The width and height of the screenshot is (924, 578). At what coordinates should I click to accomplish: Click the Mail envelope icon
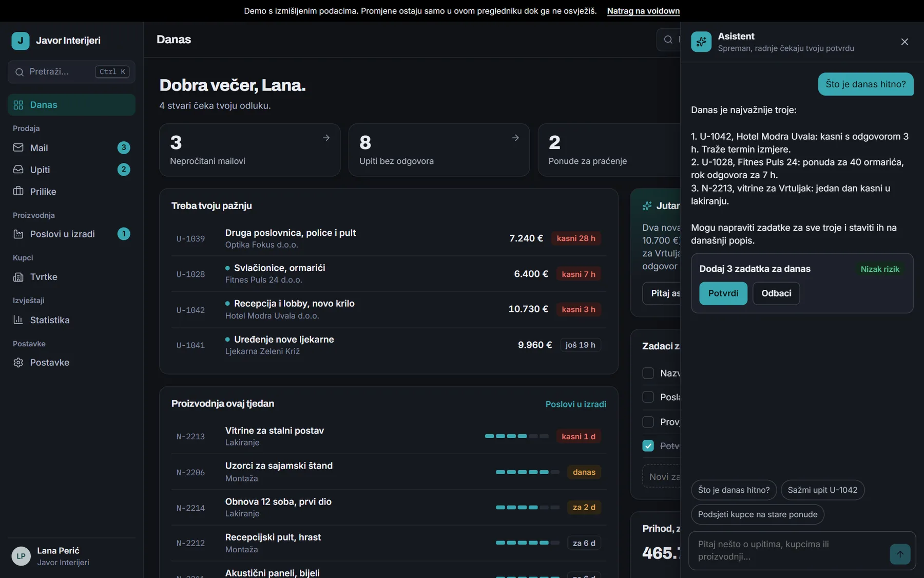pos(18,147)
